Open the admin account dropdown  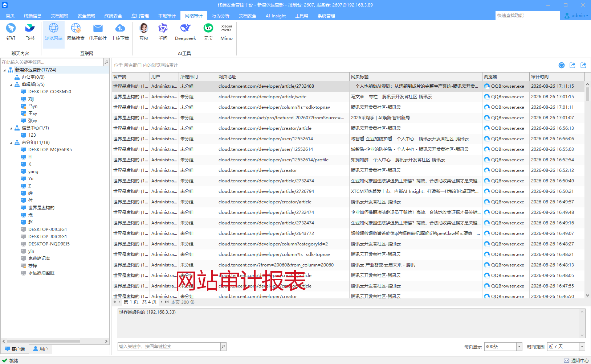click(587, 16)
